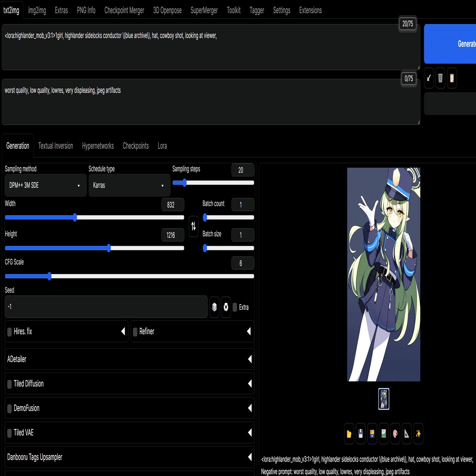The width and height of the screenshot is (476, 476).
Task: Click the positive prompt text box
Action: click(211, 47)
